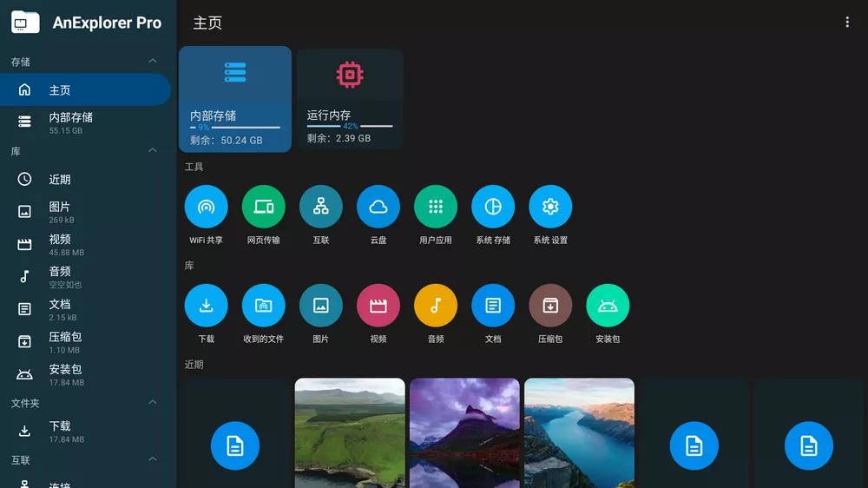Click the AnExplorer Pro logo icon
868x488 pixels.
(25, 23)
